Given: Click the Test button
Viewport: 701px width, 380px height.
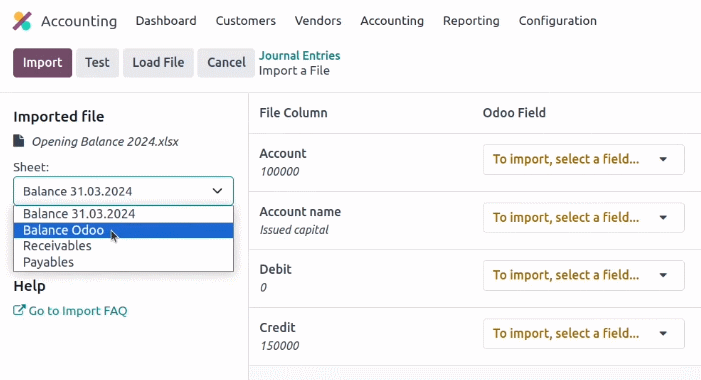Looking at the screenshot, I should click(97, 63).
